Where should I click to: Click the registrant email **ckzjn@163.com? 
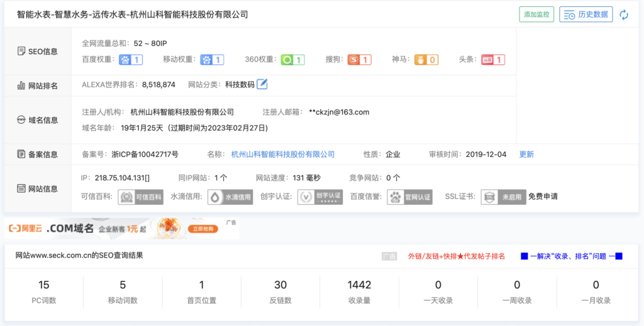(x=339, y=112)
